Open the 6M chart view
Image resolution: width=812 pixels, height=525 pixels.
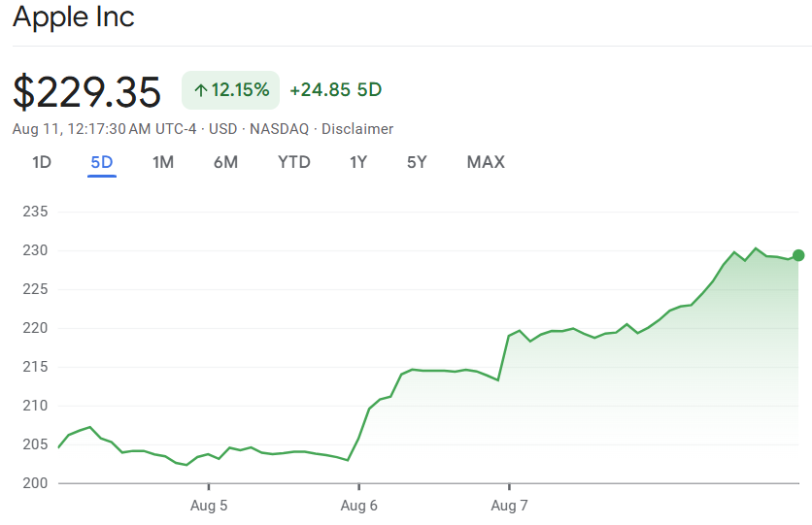tap(225, 162)
